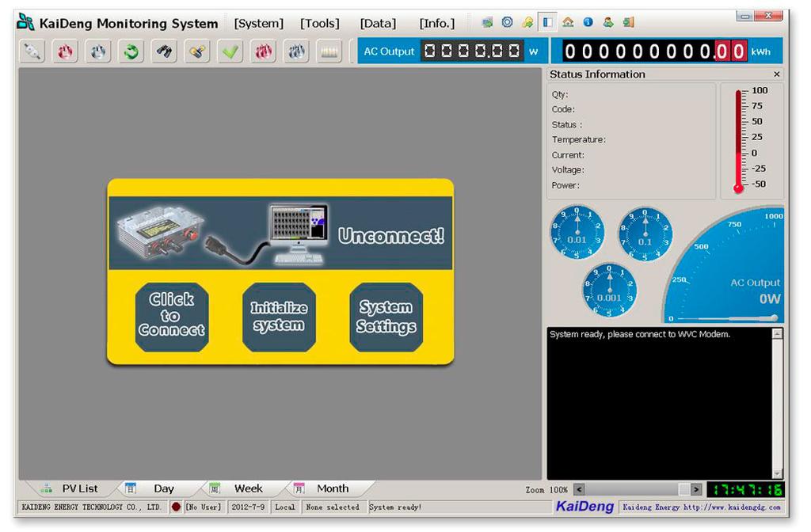Click the beige bars toolbar icon
The image size is (811, 532).
pyautogui.click(x=329, y=51)
